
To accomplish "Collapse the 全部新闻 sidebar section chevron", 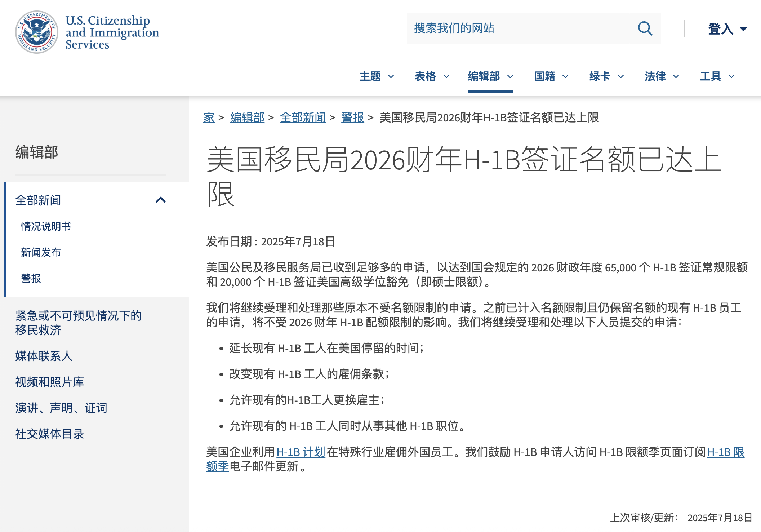I will (x=161, y=200).
